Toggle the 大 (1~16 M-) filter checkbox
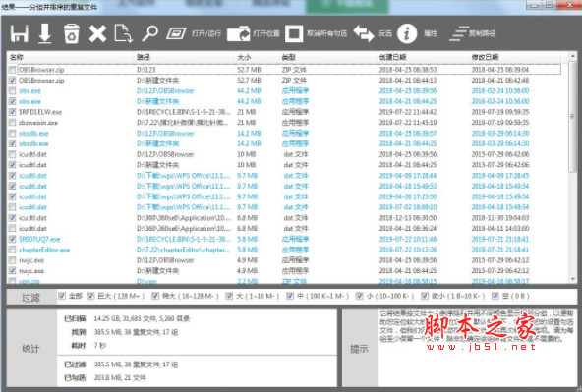 coord(229,296)
